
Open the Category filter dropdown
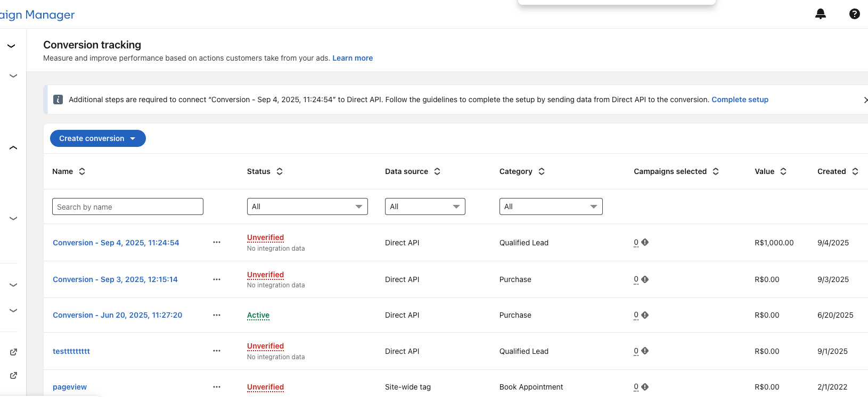click(551, 206)
